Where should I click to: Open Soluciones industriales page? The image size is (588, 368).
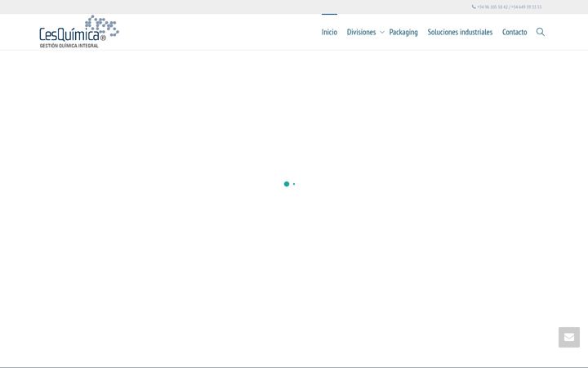pyautogui.click(x=460, y=32)
